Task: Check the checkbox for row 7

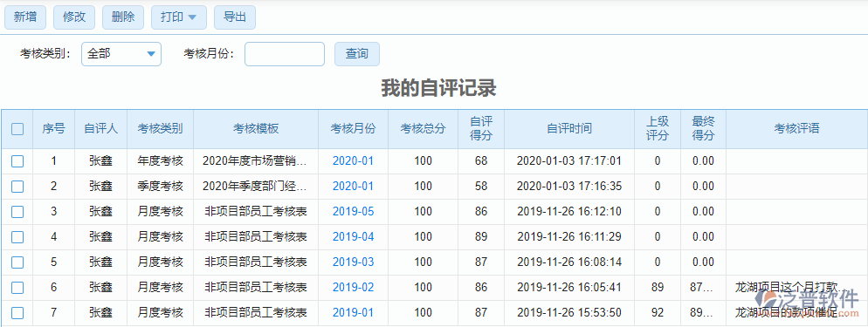Action: coord(17,313)
